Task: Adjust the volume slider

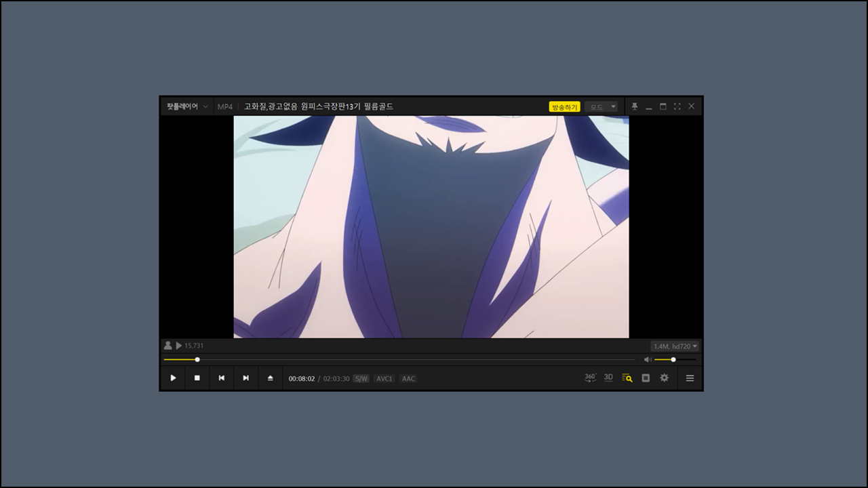Action: click(x=675, y=359)
